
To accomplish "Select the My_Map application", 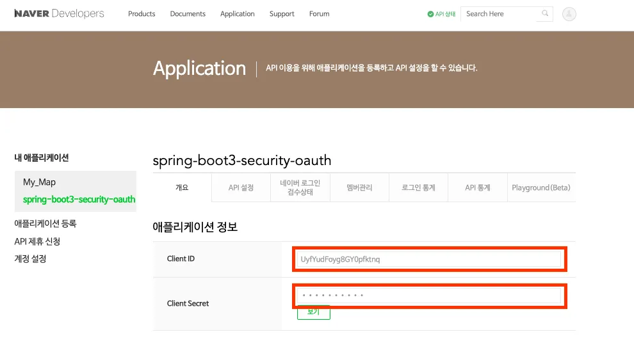I will (39, 182).
